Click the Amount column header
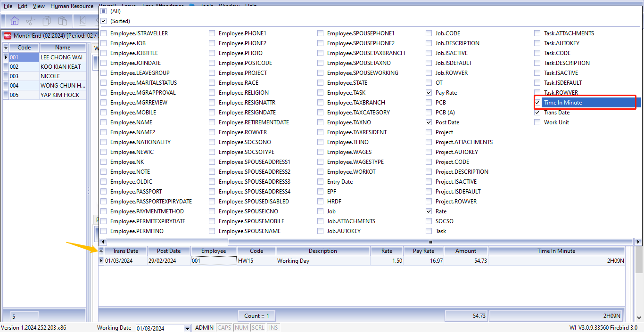 click(x=466, y=251)
